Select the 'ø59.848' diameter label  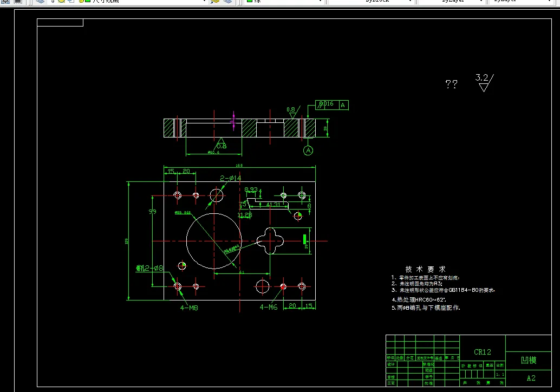[183, 212]
